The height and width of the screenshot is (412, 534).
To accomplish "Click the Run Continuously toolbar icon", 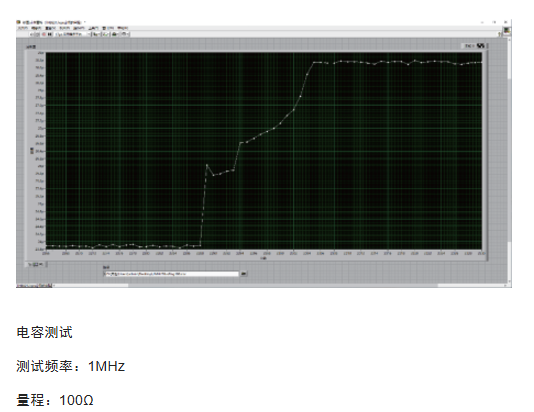I will click(x=37, y=34).
